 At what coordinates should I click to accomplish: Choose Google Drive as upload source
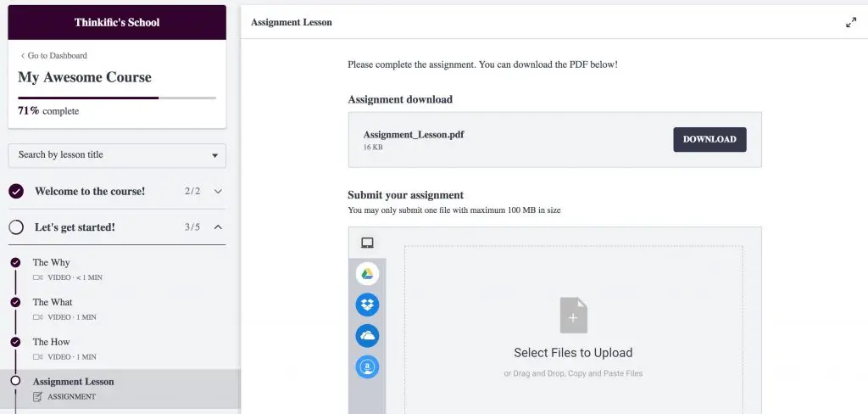pyautogui.click(x=367, y=273)
